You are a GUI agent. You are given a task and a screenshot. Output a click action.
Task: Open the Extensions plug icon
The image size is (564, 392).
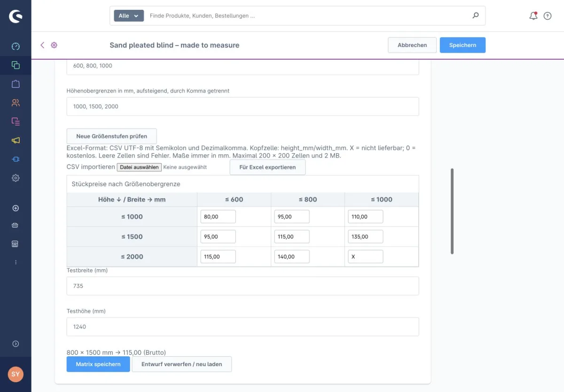pos(16,159)
